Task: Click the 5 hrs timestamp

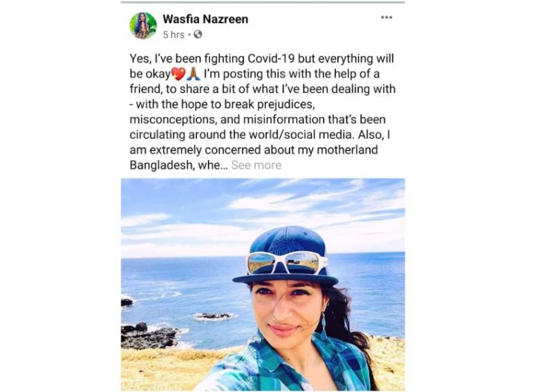Action: (174, 35)
